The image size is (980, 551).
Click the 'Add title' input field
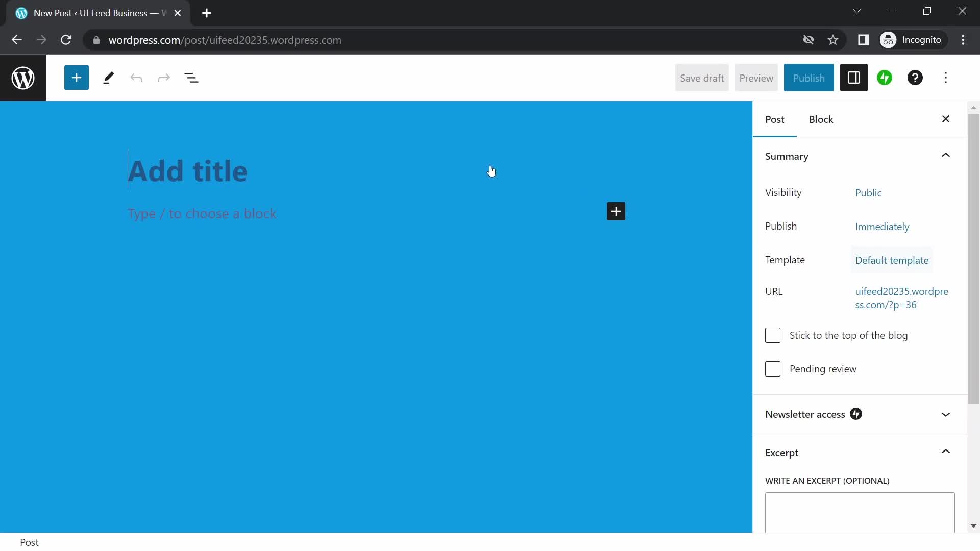(187, 170)
